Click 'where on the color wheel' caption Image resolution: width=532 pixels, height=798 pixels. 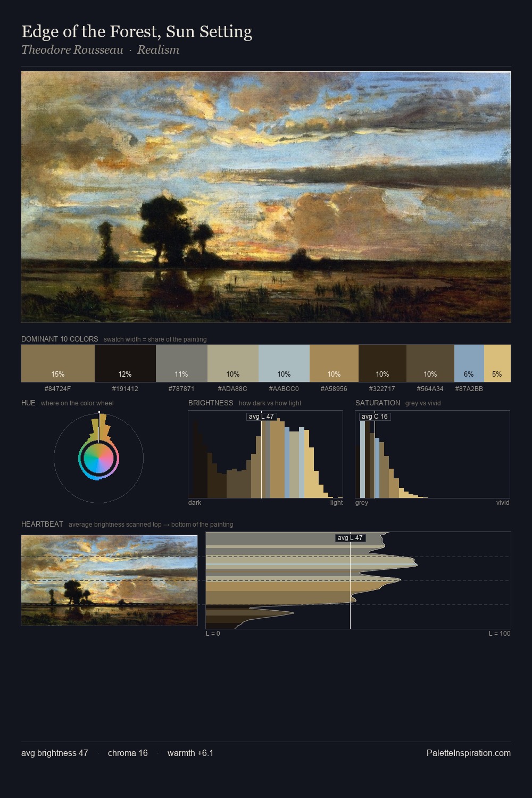tap(77, 403)
